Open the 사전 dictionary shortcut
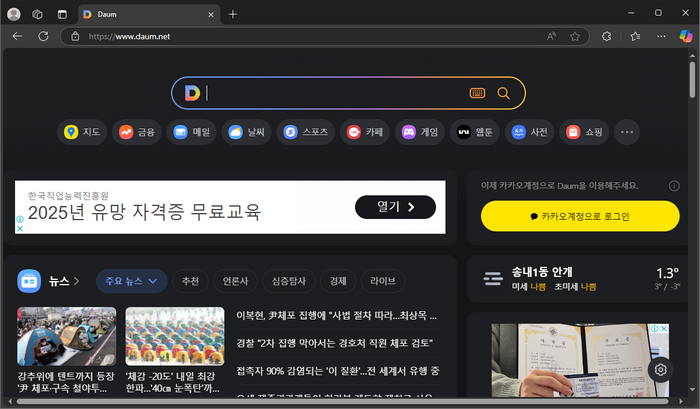This screenshot has height=409, width=700. pyautogui.click(x=529, y=132)
